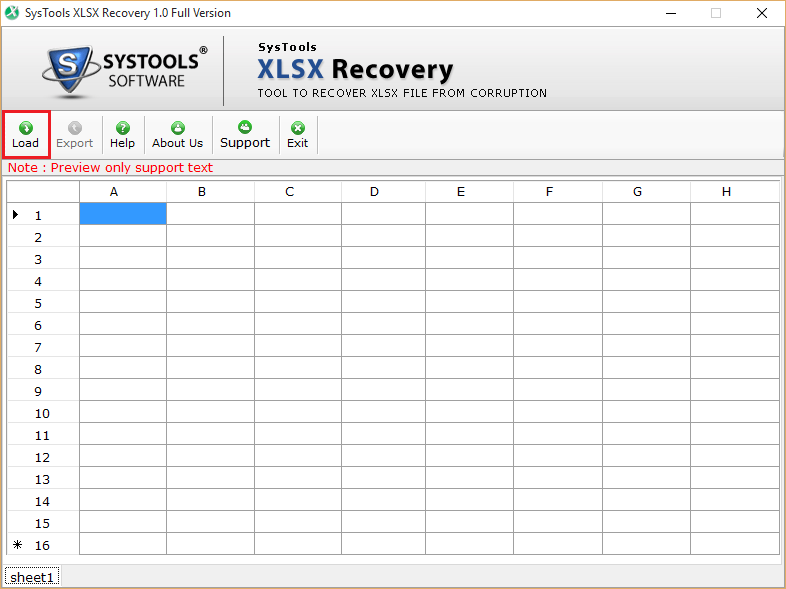Select row 8 header
The width and height of the screenshot is (786, 589).
(43, 368)
